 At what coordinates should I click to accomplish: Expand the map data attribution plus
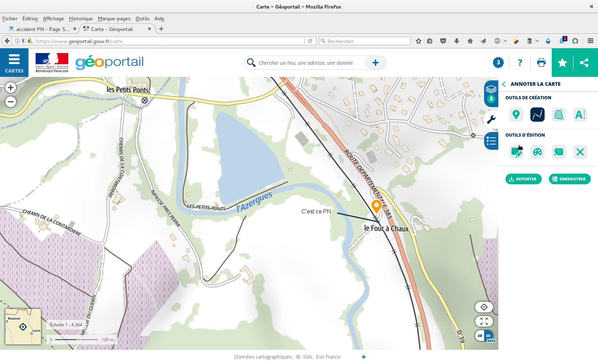point(363,357)
